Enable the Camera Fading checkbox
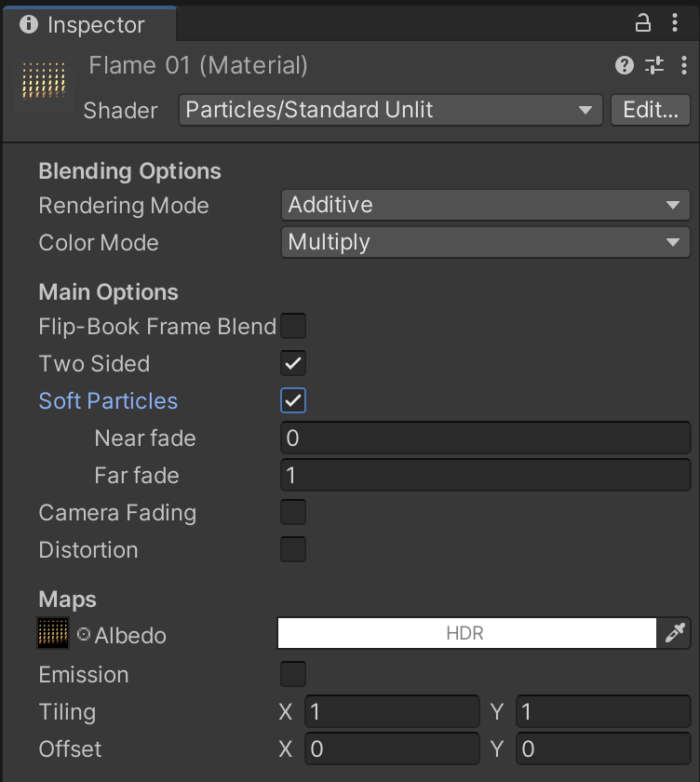Viewport: 700px width, 782px height. tap(293, 512)
